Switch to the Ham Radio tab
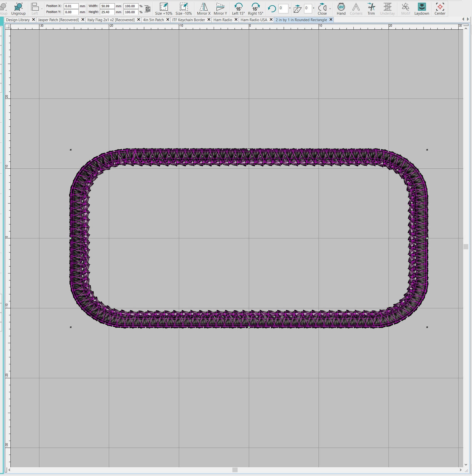This screenshot has height=476, width=472. pyautogui.click(x=223, y=20)
